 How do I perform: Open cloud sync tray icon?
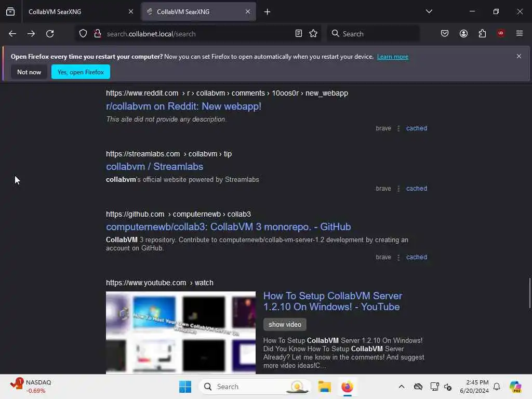(x=418, y=387)
